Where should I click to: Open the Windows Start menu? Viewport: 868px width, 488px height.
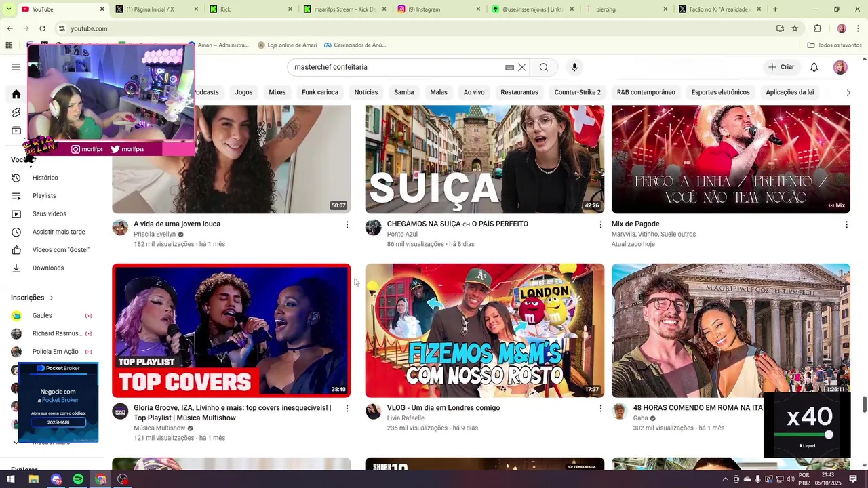click(11, 479)
